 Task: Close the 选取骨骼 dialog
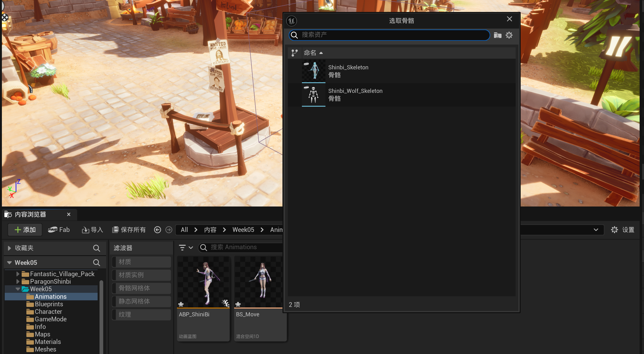[509, 19]
